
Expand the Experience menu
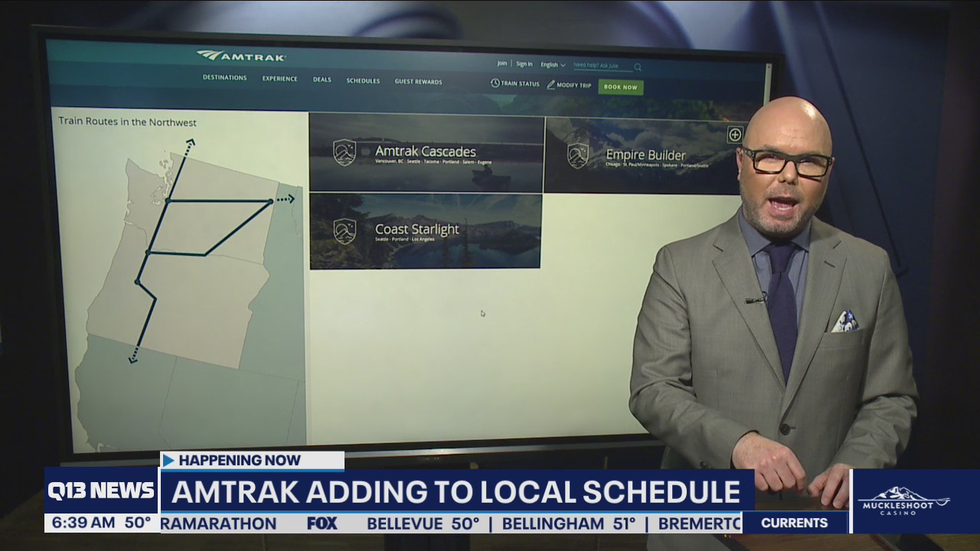pos(280,78)
